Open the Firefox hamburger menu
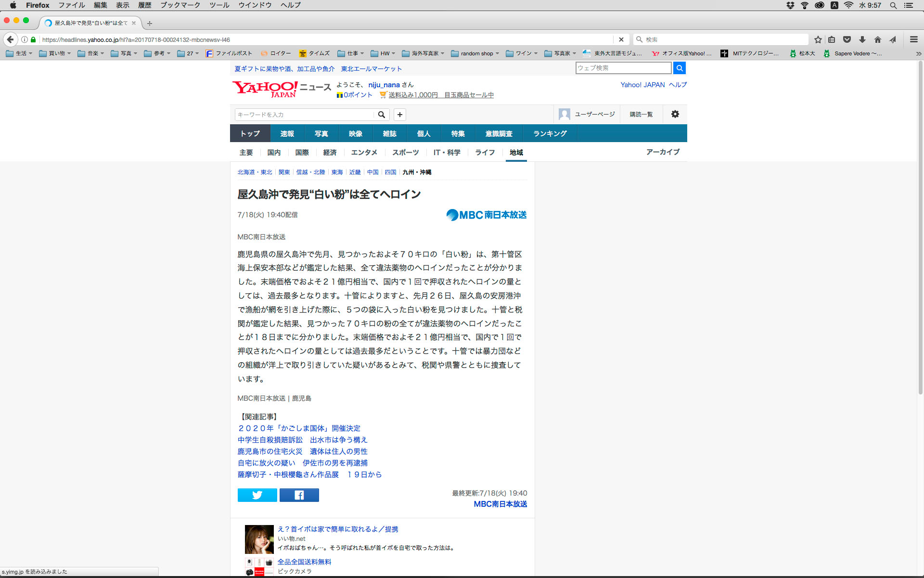The image size is (924, 578). click(x=913, y=39)
